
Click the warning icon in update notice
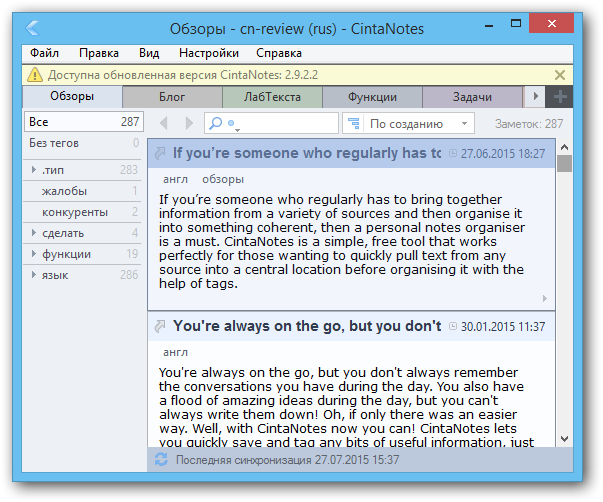(x=35, y=75)
